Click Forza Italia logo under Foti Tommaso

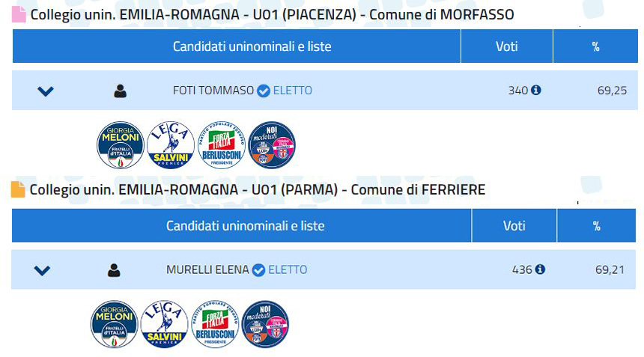[222, 145]
